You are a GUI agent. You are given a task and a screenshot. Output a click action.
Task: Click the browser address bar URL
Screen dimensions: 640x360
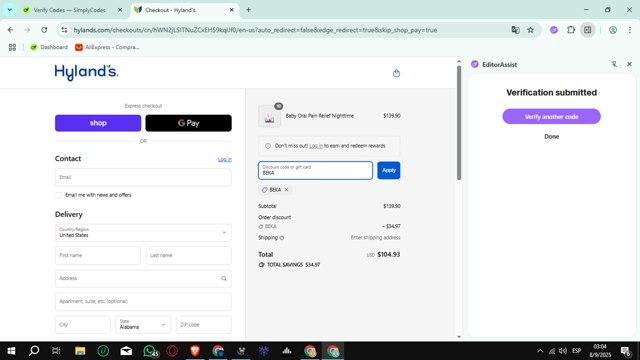(x=255, y=30)
